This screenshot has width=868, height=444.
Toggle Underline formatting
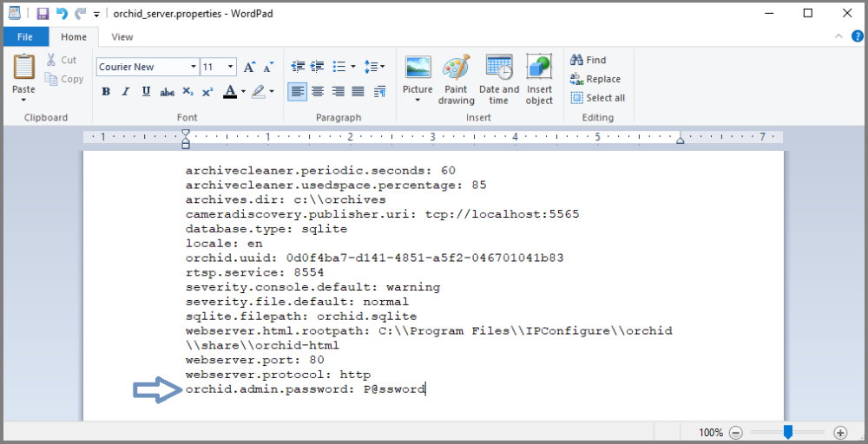click(146, 92)
